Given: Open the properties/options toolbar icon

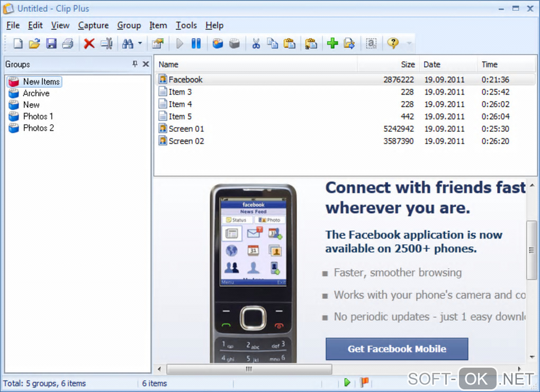Looking at the screenshot, I should (x=158, y=43).
